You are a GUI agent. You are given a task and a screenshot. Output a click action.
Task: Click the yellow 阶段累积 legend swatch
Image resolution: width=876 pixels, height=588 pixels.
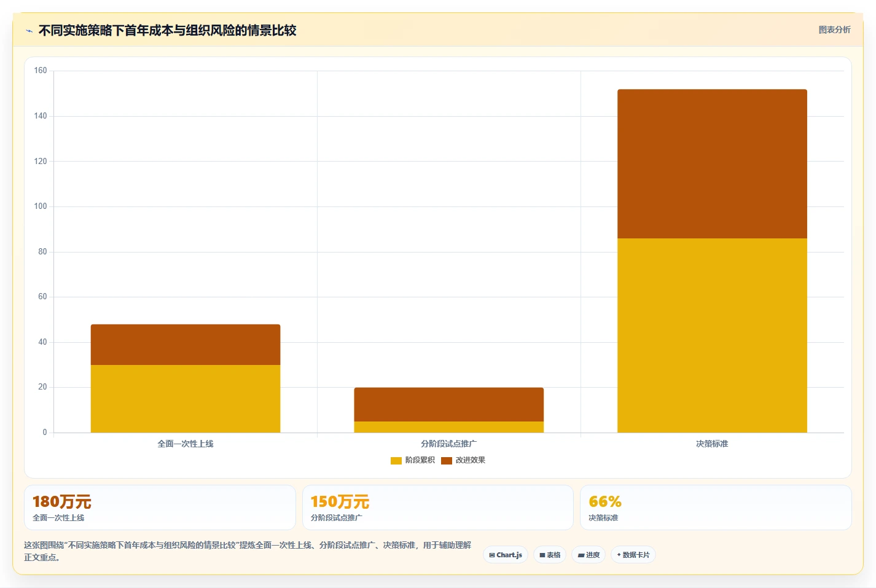tap(396, 460)
